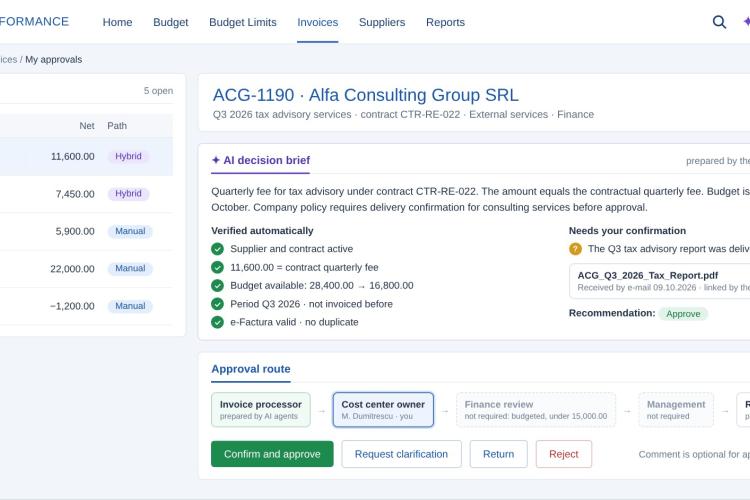Image resolution: width=750 pixels, height=500 pixels.
Task: Select the −1,200.00 invoice row
Action: point(86,306)
